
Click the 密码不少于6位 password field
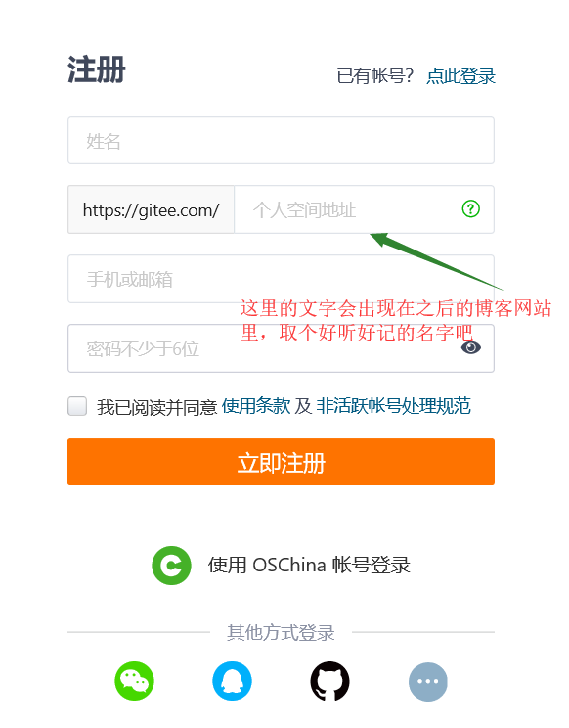pos(281,348)
